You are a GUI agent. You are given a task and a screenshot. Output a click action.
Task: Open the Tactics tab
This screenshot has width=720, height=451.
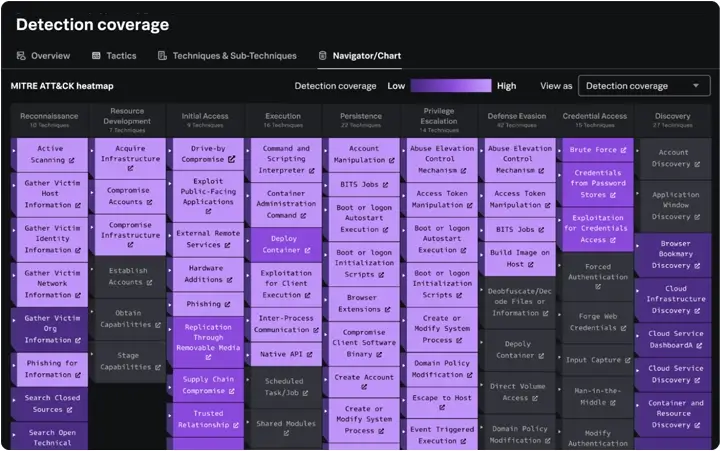(x=113, y=56)
